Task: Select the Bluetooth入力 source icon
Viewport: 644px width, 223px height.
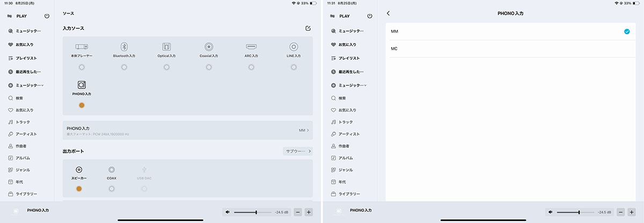Action: coord(124,47)
